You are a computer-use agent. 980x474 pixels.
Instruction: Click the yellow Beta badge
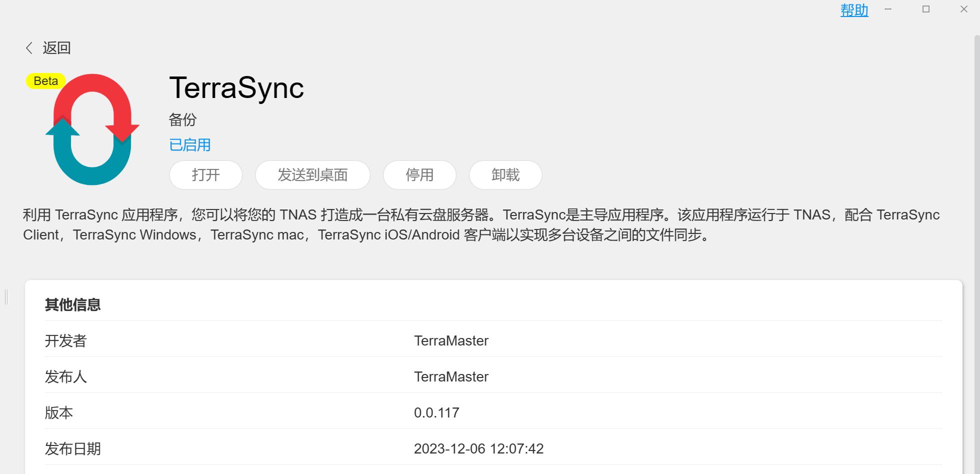[45, 81]
